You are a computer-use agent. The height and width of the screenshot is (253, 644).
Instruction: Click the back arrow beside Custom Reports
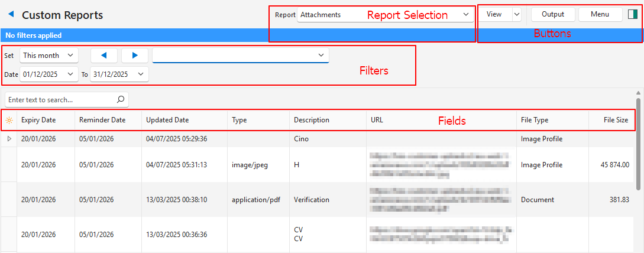pos(11,15)
